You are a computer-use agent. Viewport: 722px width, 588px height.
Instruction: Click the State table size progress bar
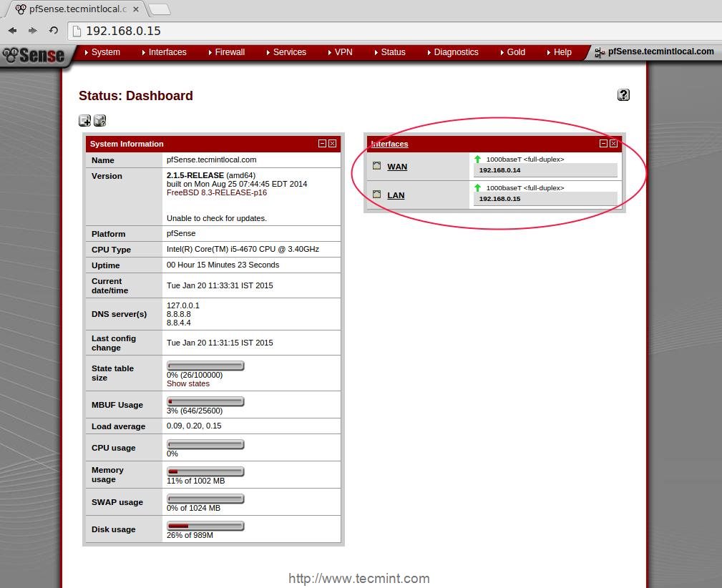click(x=205, y=366)
